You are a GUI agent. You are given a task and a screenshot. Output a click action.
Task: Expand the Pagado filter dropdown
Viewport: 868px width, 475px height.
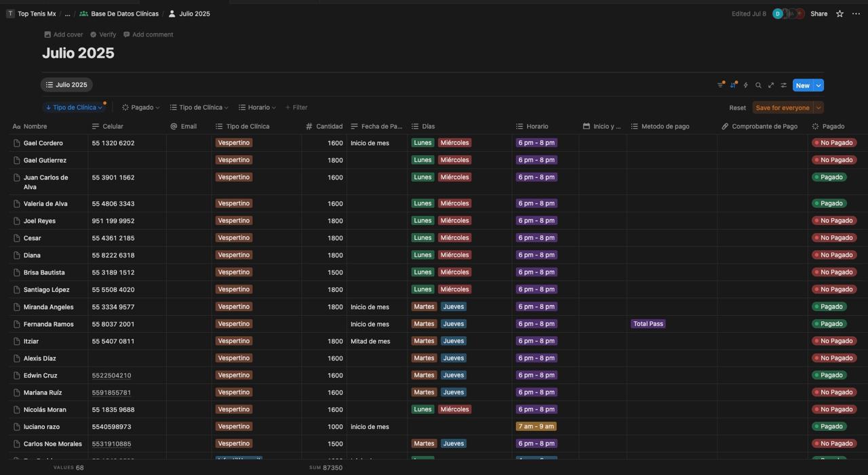[141, 108]
